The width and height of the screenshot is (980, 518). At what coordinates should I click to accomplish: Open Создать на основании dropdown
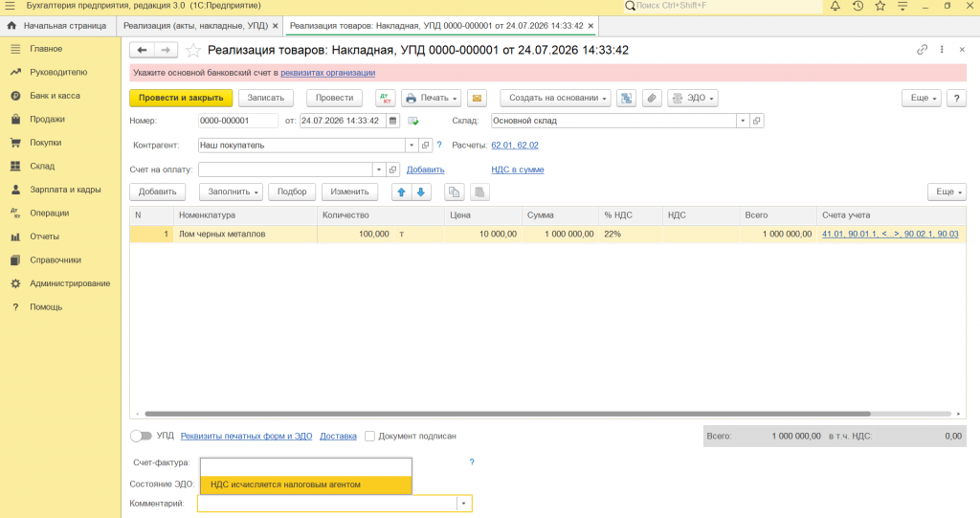556,99
